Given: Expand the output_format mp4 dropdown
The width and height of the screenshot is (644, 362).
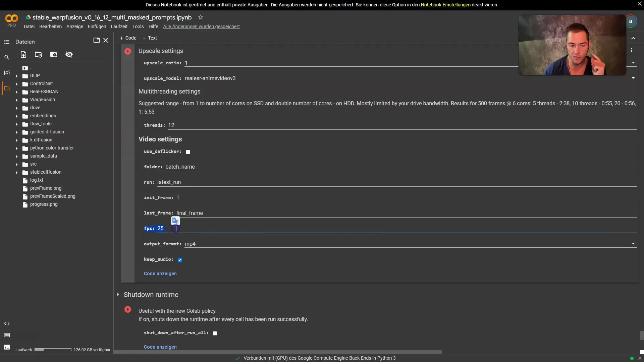Looking at the screenshot, I should pyautogui.click(x=633, y=244).
